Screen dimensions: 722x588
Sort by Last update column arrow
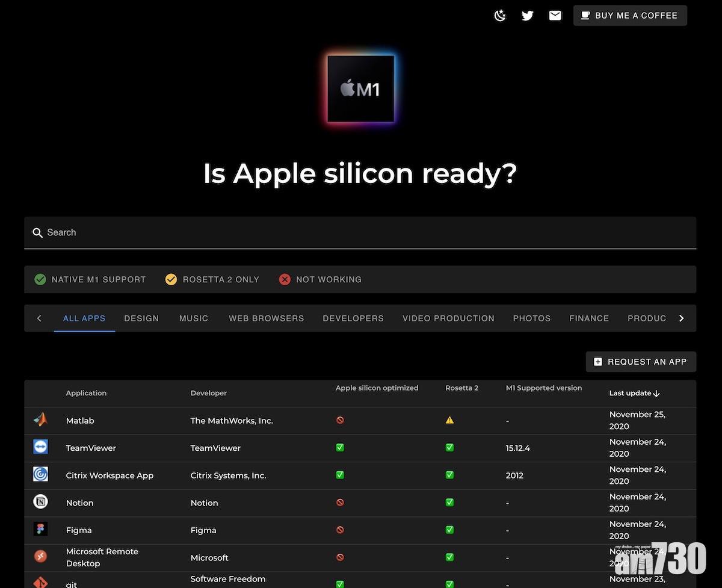coord(656,394)
